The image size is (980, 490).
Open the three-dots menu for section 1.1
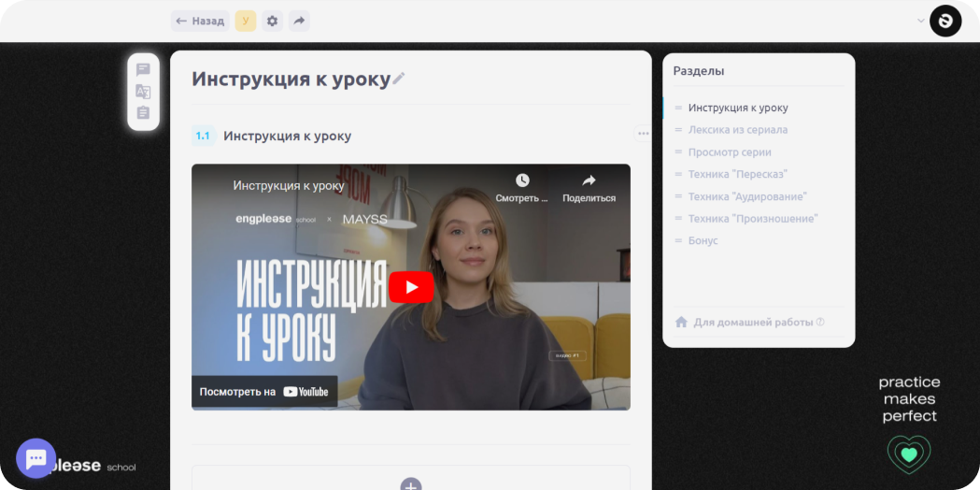tap(643, 134)
